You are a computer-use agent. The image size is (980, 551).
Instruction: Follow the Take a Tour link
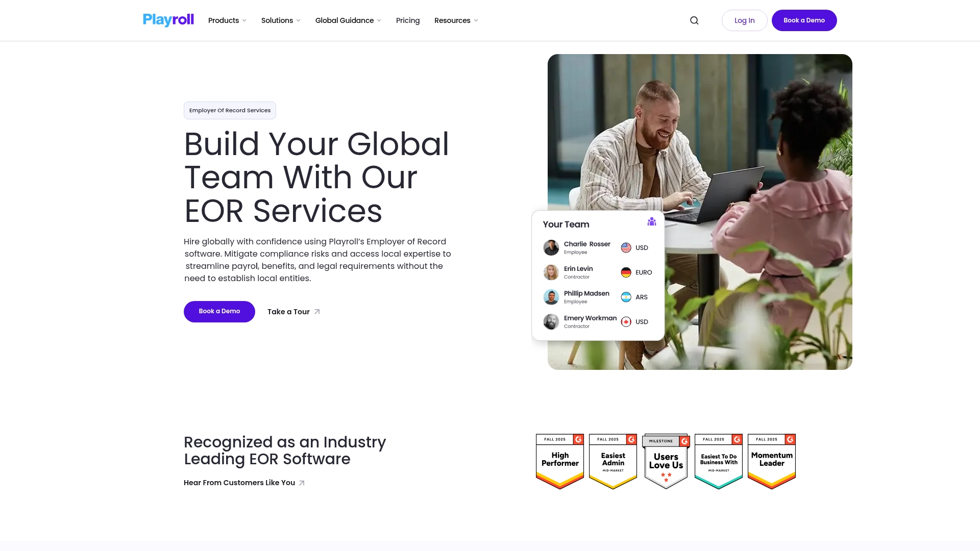[x=294, y=312]
